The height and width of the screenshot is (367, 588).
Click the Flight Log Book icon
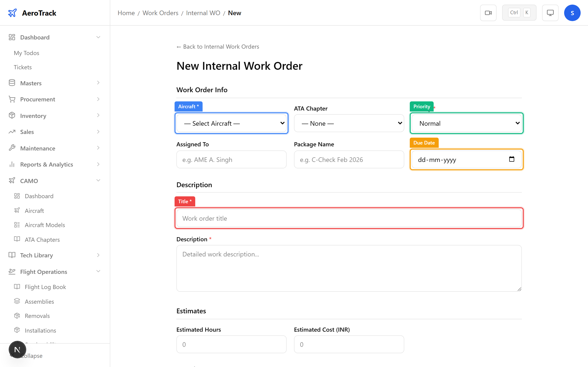[x=17, y=287]
